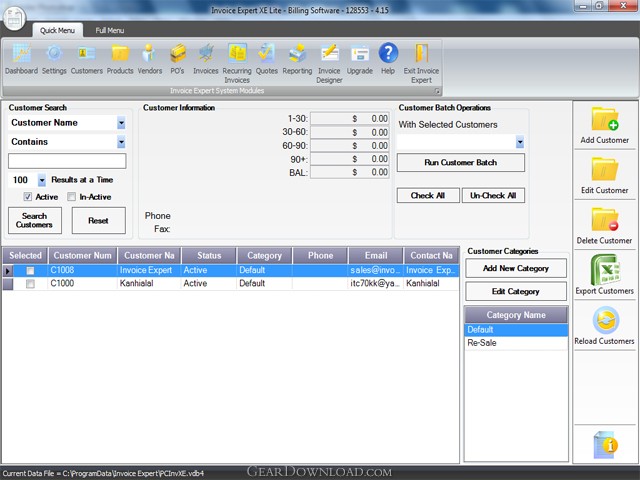Open the Quotes module
The width and height of the screenshot is (640, 480).
coord(267,59)
